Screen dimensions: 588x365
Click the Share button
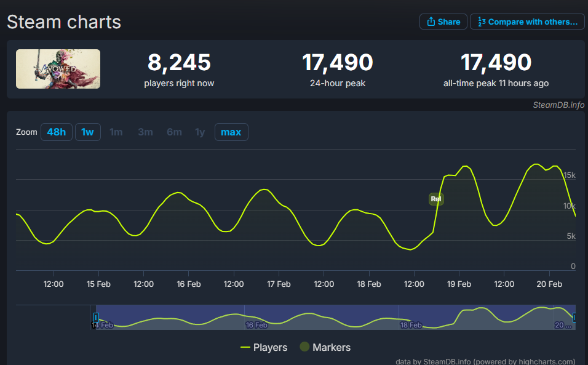[x=443, y=22]
